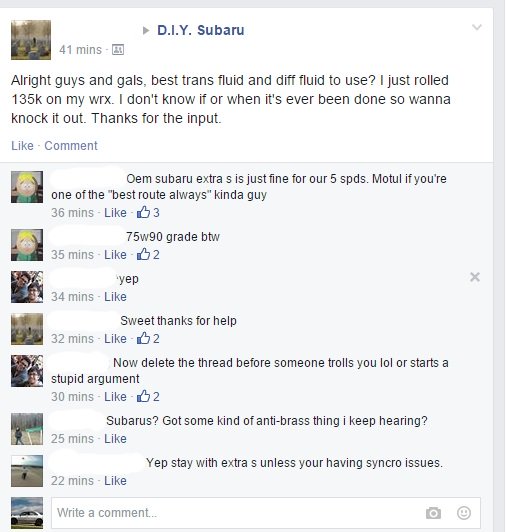507x532 pixels.
Task: Click the thumbs-up icon on Sweet thanks comment
Action: [x=144, y=338]
